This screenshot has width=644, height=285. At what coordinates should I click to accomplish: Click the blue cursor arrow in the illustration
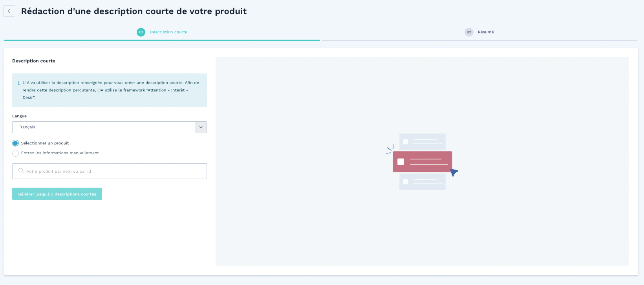point(454,172)
